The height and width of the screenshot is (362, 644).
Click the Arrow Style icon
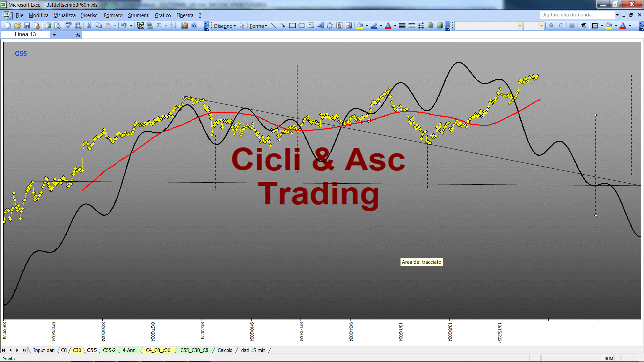pos(421,25)
